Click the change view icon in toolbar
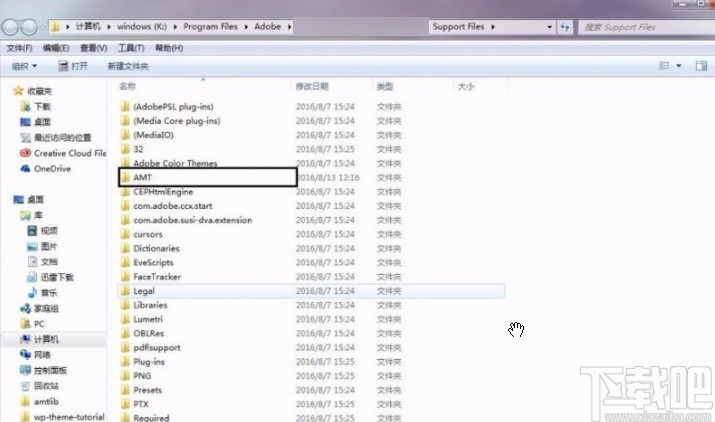This screenshot has width=715, height=422. click(x=664, y=66)
